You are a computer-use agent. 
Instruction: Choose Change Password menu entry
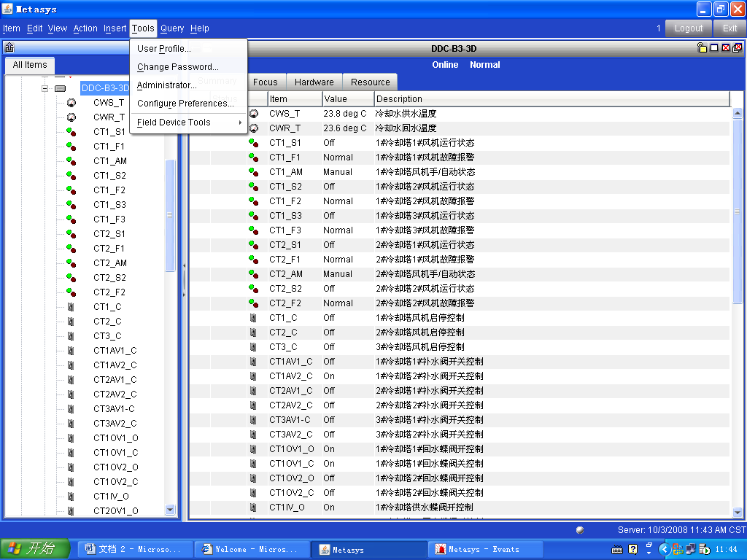click(x=177, y=67)
